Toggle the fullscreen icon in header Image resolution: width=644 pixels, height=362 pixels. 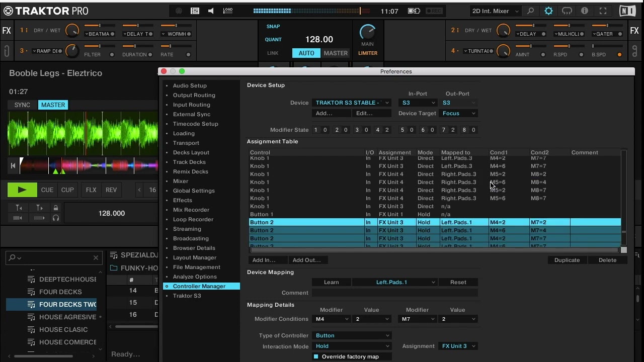tap(603, 11)
